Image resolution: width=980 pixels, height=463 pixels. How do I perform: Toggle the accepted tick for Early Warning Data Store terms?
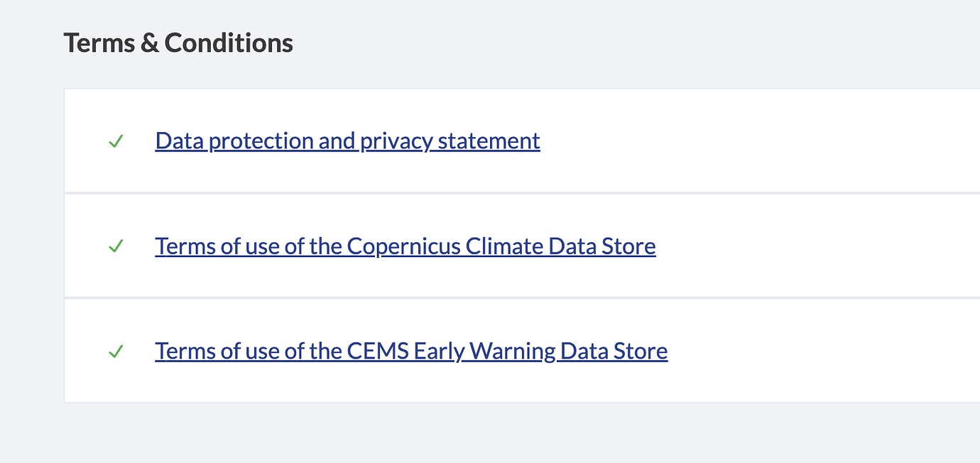(x=116, y=352)
